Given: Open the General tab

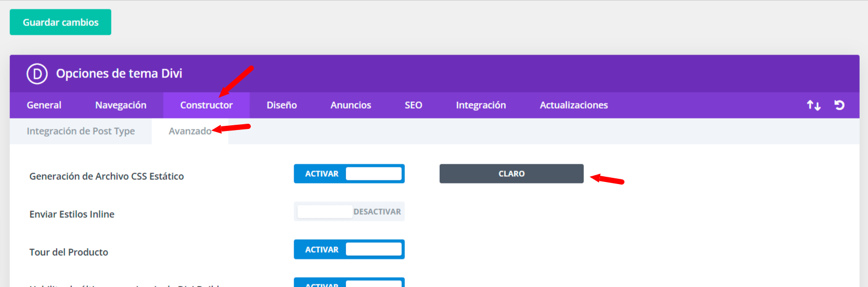Looking at the screenshot, I should (44, 105).
